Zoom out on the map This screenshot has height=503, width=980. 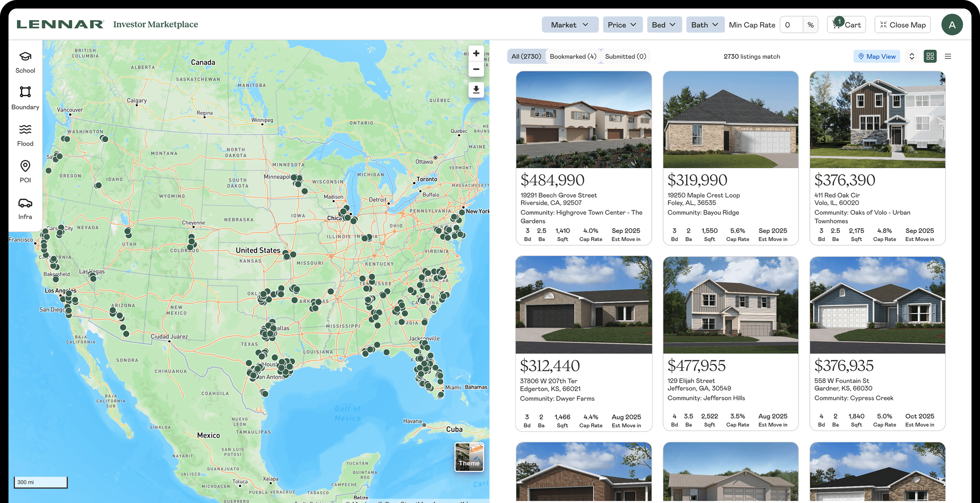pyautogui.click(x=476, y=69)
